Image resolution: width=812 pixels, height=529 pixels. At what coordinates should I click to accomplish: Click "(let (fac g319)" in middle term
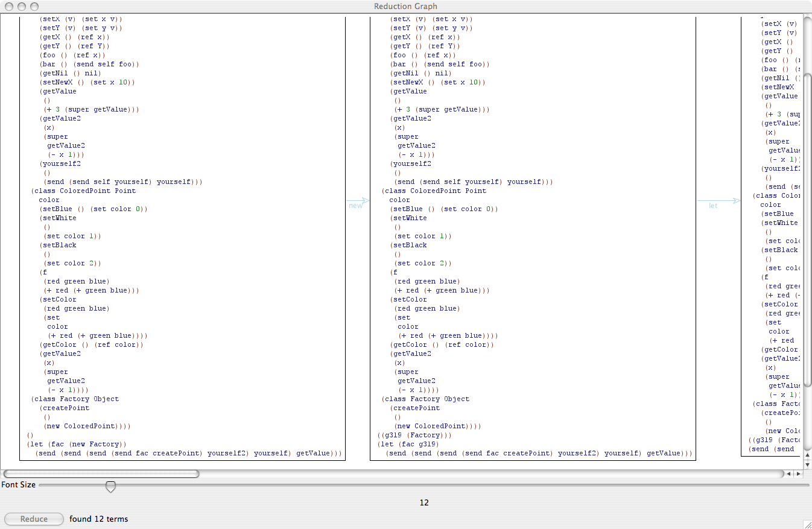(410, 444)
